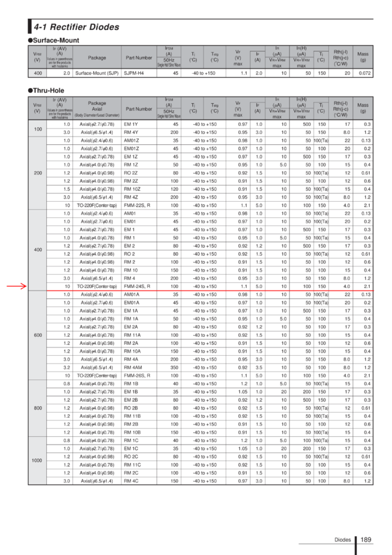Select the Thru-Hole section title

pos(46,91)
